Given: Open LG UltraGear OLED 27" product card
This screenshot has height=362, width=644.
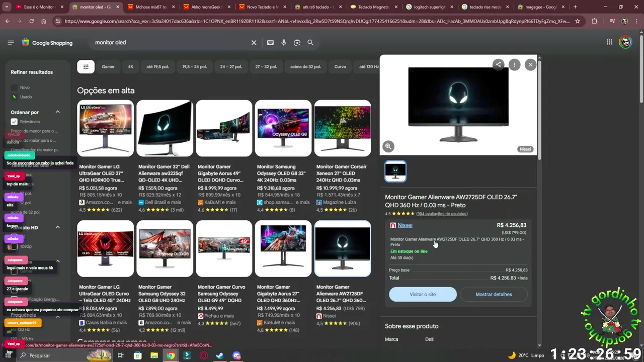Looking at the screenshot, I should tap(105, 156).
